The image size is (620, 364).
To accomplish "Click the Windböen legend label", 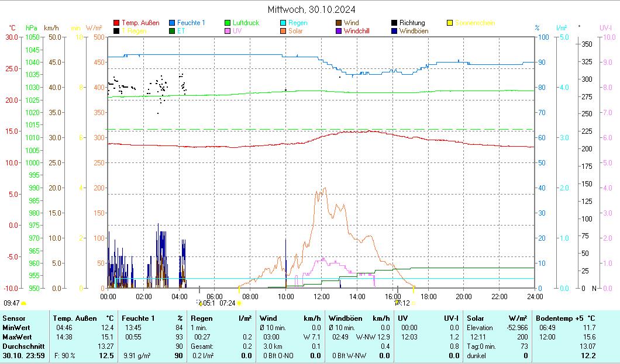I will coord(414,31).
